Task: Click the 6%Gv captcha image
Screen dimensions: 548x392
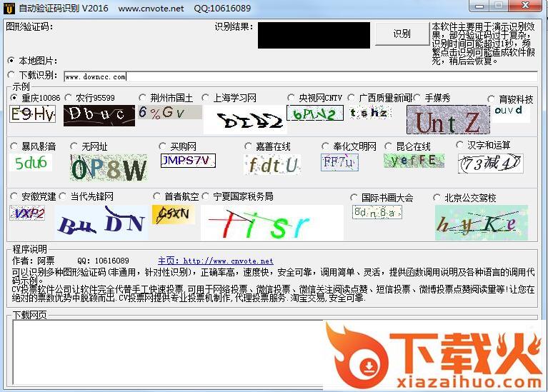Action: (170, 112)
